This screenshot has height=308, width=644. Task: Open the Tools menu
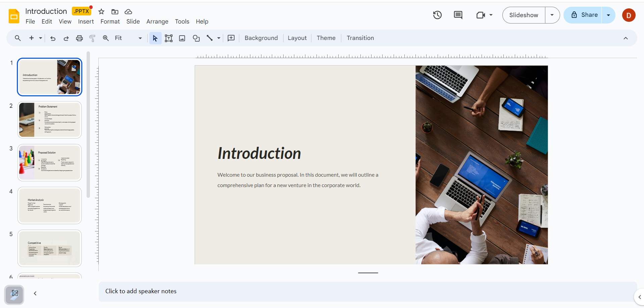click(x=182, y=21)
